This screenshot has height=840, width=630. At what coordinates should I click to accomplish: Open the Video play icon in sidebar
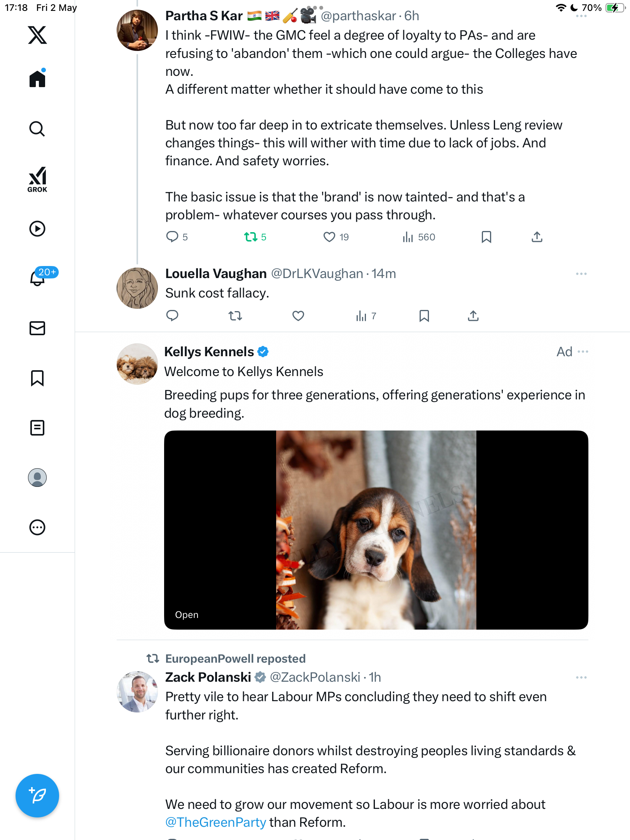pyautogui.click(x=37, y=229)
